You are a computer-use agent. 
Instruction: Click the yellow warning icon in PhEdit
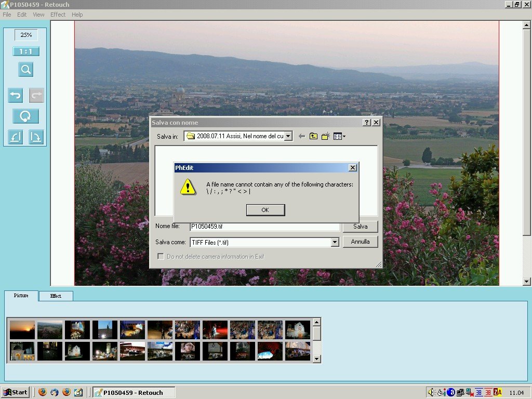(188, 187)
